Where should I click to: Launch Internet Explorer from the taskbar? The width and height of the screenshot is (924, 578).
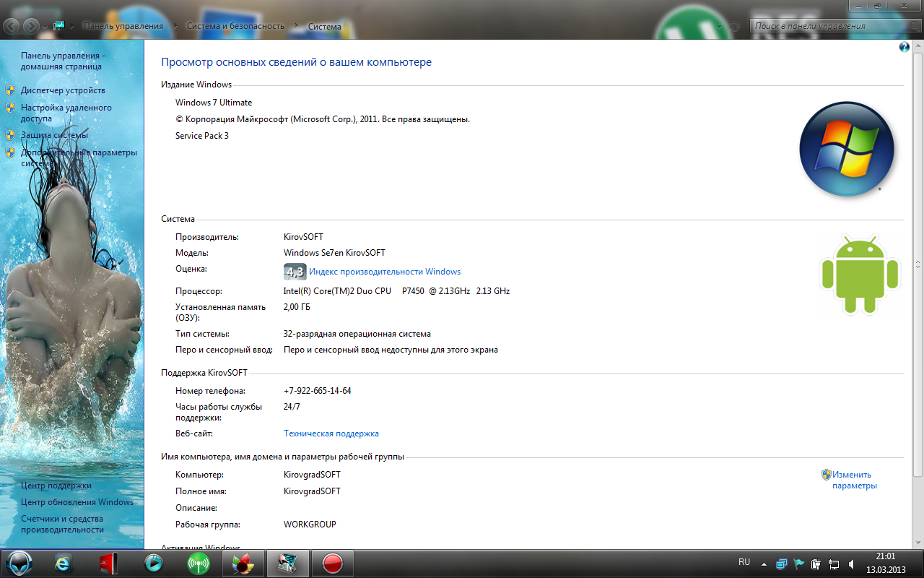(x=64, y=563)
